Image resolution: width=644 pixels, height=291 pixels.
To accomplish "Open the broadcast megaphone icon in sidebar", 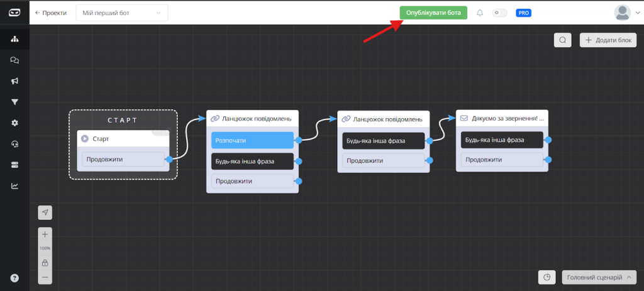I will point(14,81).
